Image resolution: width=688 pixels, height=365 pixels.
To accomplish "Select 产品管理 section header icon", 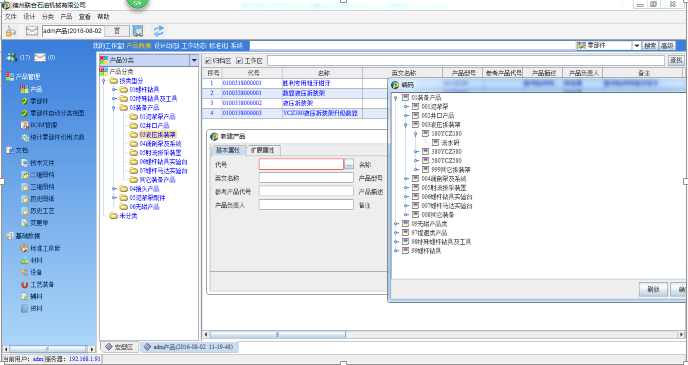I will [10, 77].
